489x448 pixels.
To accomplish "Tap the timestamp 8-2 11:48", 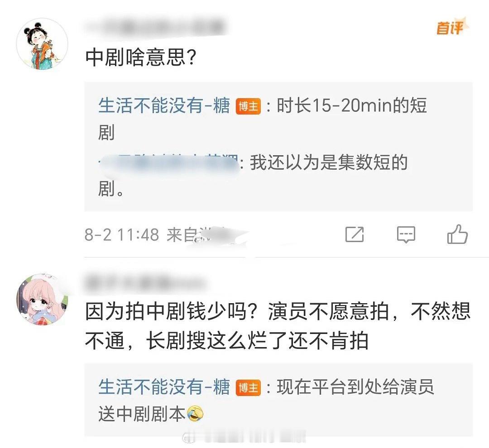I will tap(122, 234).
